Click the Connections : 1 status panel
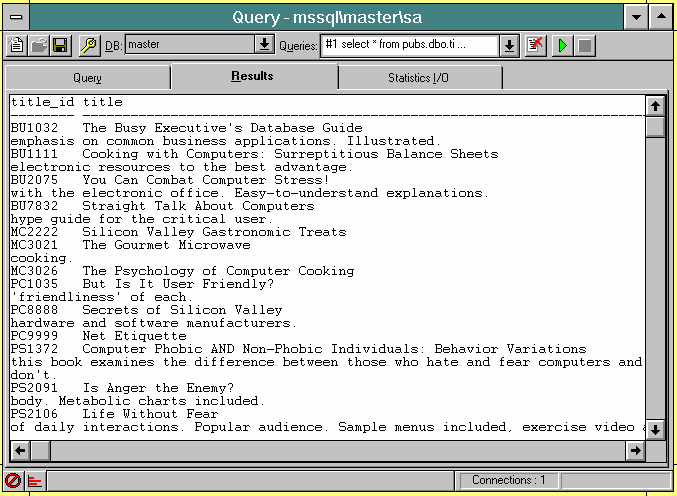The width and height of the screenshot is (677, 496). tap(509, 480)
